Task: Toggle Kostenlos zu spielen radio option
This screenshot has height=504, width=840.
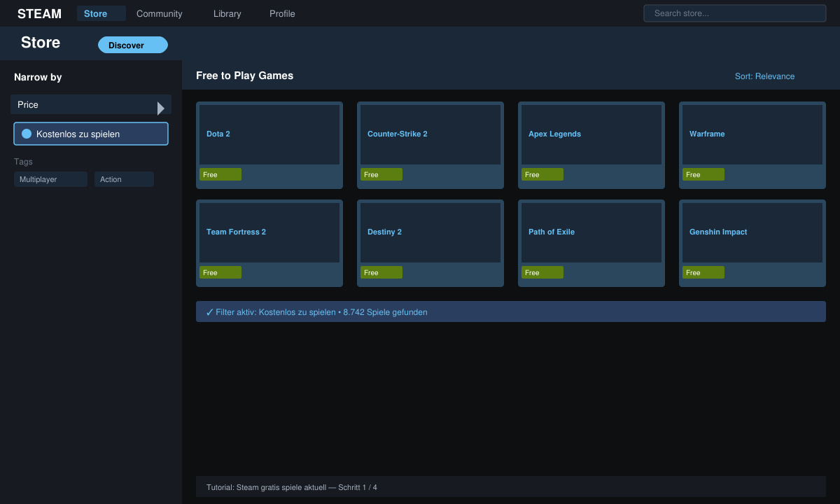Action: [91, 134]
